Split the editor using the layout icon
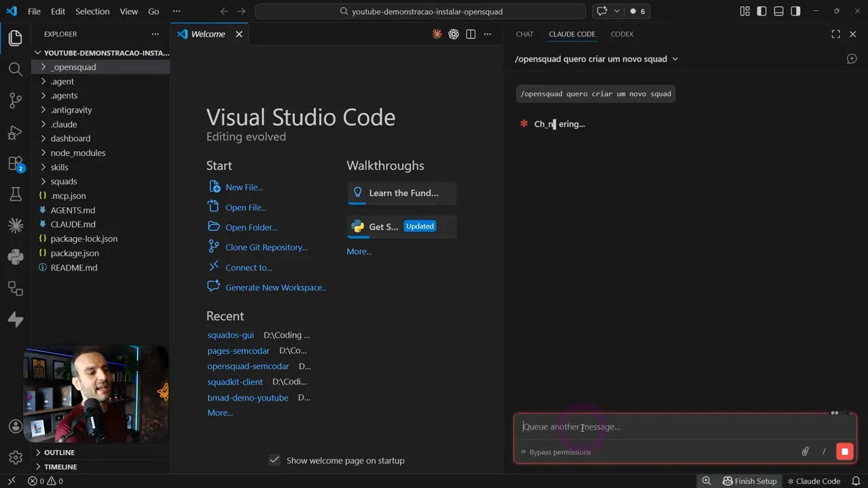 coord(471,34)
